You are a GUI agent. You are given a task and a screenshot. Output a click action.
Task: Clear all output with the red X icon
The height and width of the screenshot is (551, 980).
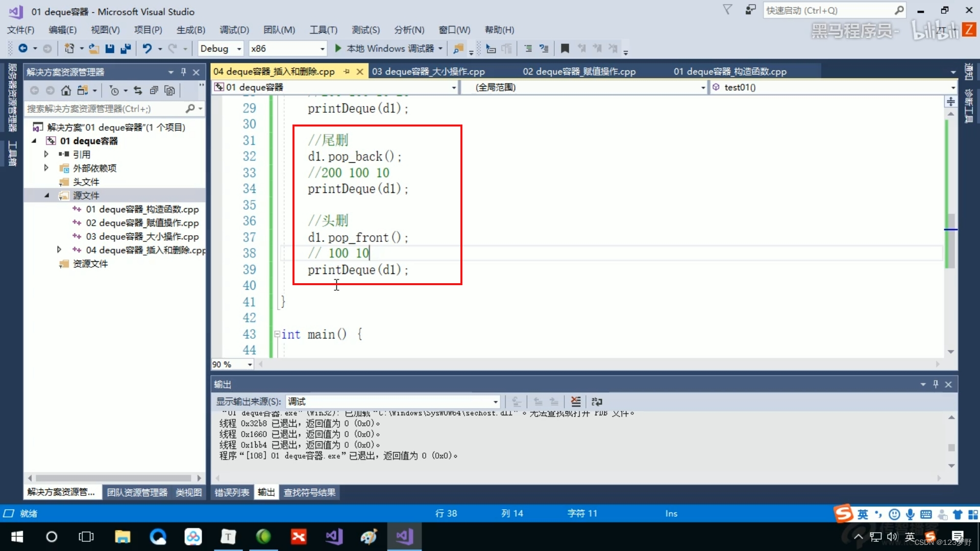coord(576,402)
